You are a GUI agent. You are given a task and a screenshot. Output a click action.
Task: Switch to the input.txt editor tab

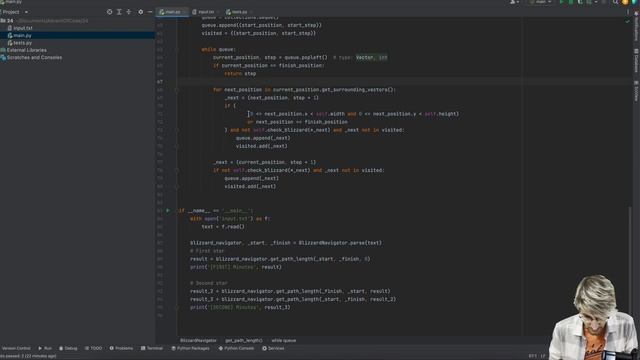coord(205,12)
